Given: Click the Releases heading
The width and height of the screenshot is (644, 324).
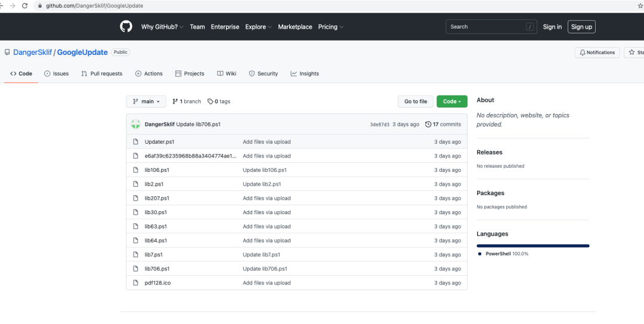Looking at the screenshot, I should click(489, 152).
